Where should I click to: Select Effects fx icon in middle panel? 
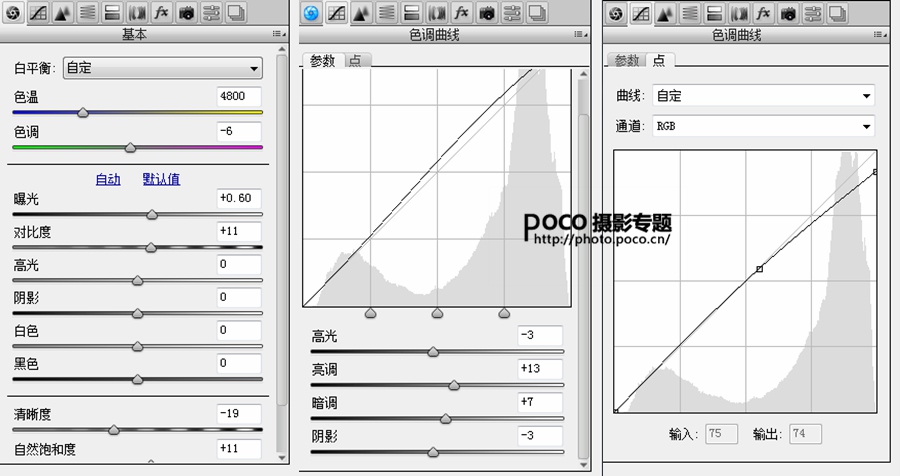[x=461, y=13]
